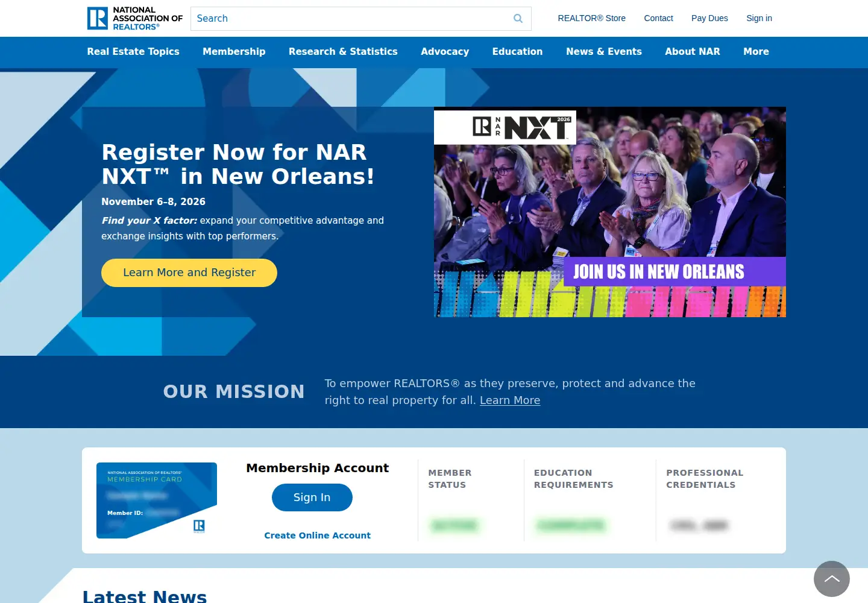Follow the Learn More mission link
868x603 pixels.
[x=510, y=400]
